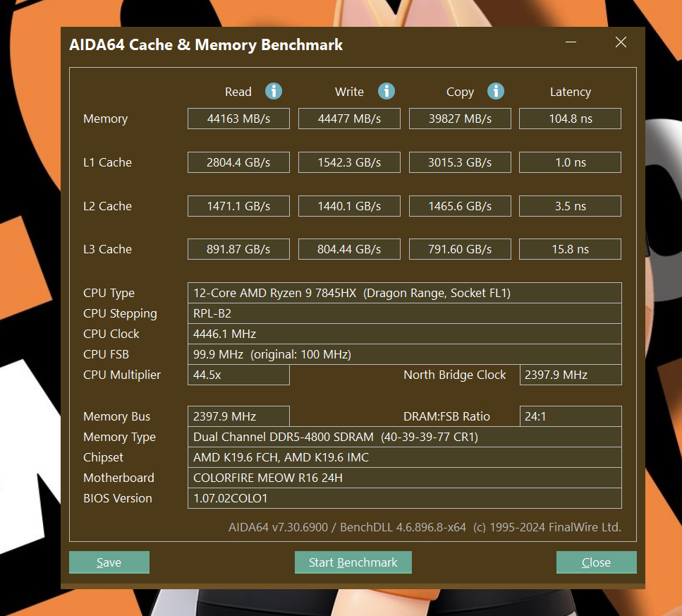Minimize the AIDA64 benchmark window
The height and width of the screenshot is (616, 682).
(x=571, y=42)
